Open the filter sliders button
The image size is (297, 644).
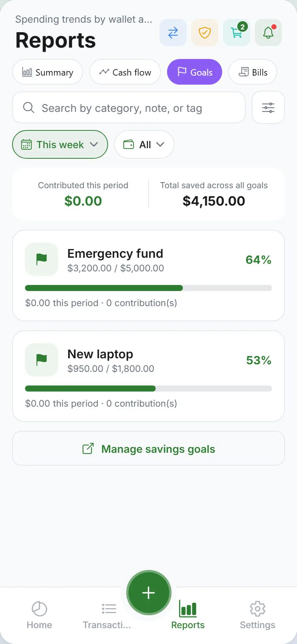coord(268,108)
